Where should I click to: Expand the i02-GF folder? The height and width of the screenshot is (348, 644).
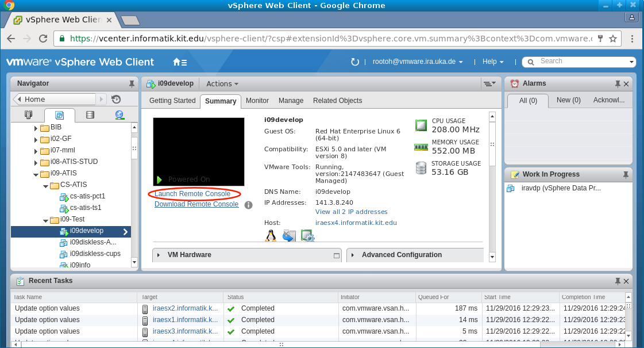tap(36, 140)
